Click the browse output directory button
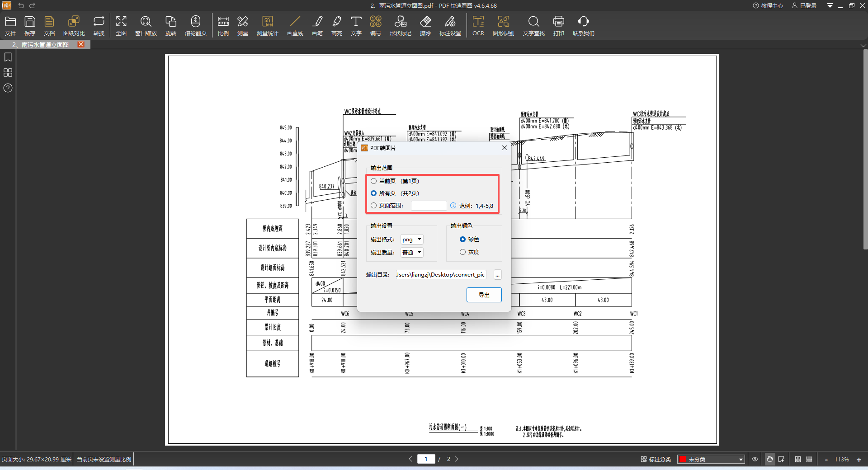This screenshot has height=470, width=868. coord(497,275)
